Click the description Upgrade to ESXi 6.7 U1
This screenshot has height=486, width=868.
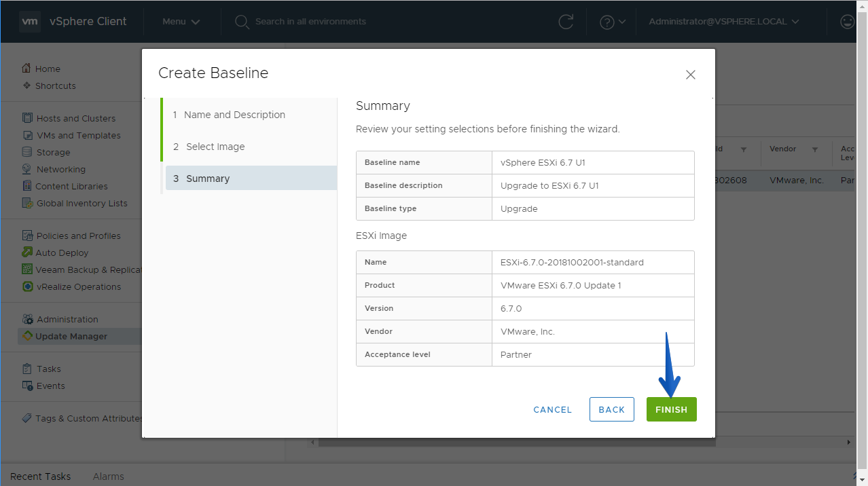[549, 185]
